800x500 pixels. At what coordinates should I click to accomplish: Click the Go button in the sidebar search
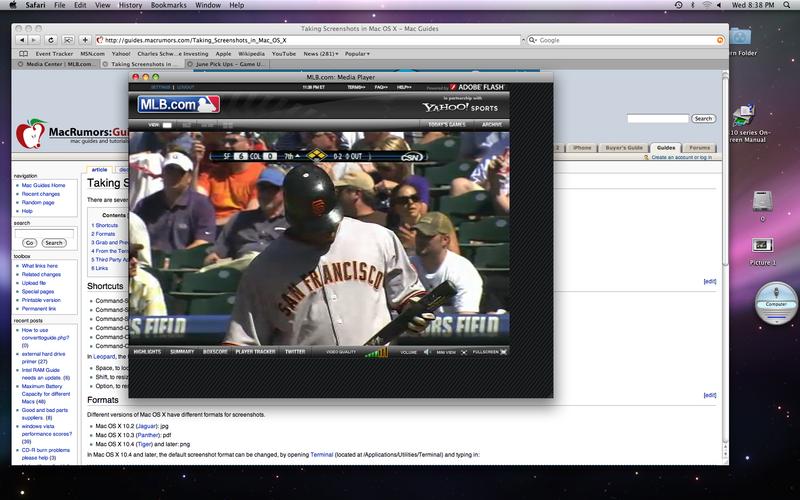point(29,243)
